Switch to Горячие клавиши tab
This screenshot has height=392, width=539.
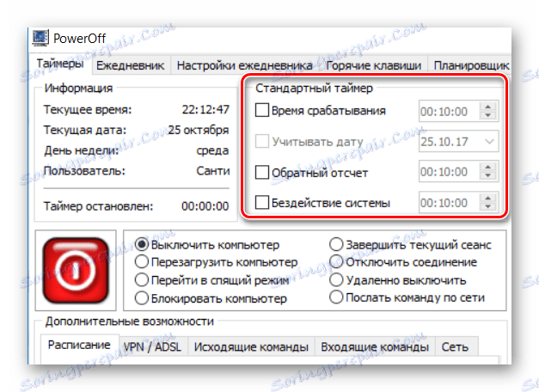373,65
